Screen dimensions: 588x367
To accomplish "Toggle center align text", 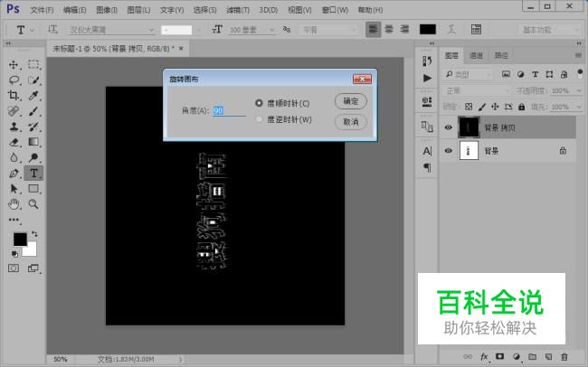I will 389,29.
